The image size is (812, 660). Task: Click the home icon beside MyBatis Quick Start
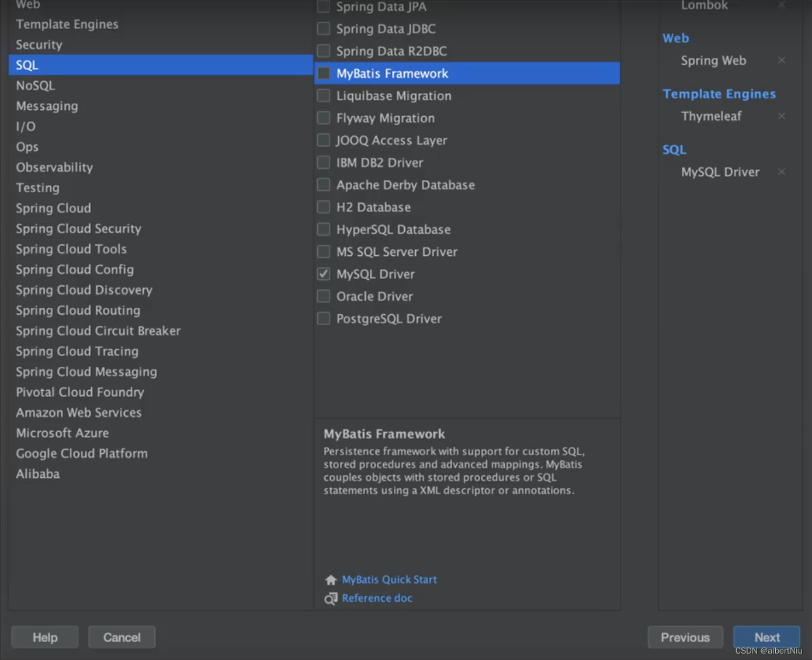(331, 580)
